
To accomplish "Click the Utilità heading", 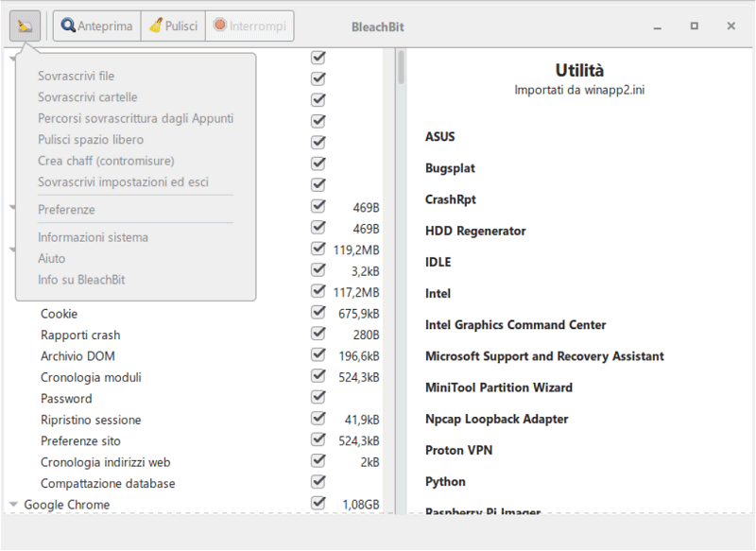I will click(x=579, y=70).
